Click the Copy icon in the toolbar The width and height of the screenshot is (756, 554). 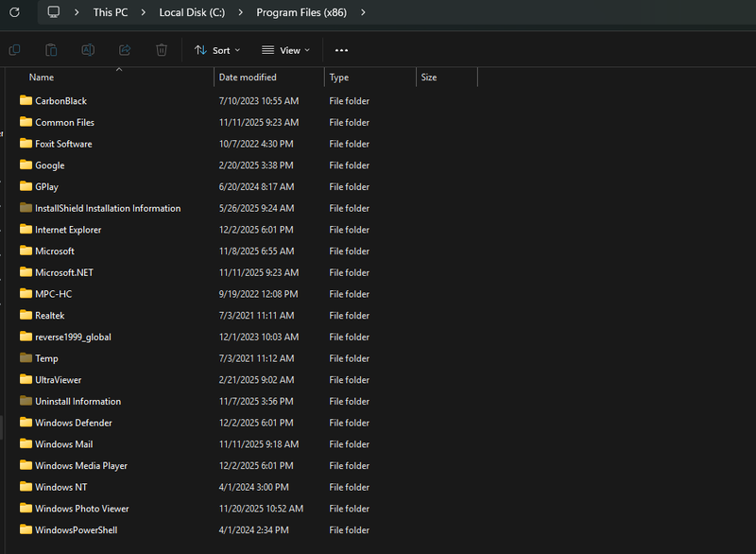tap(14, 50)
